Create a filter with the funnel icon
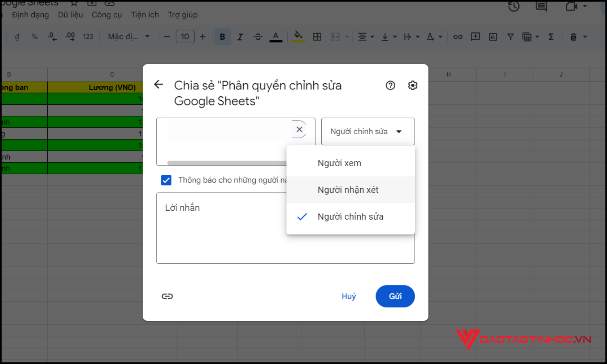Image resolution: width=607 pixels, height=364 pixels. (x=510, y=36)
